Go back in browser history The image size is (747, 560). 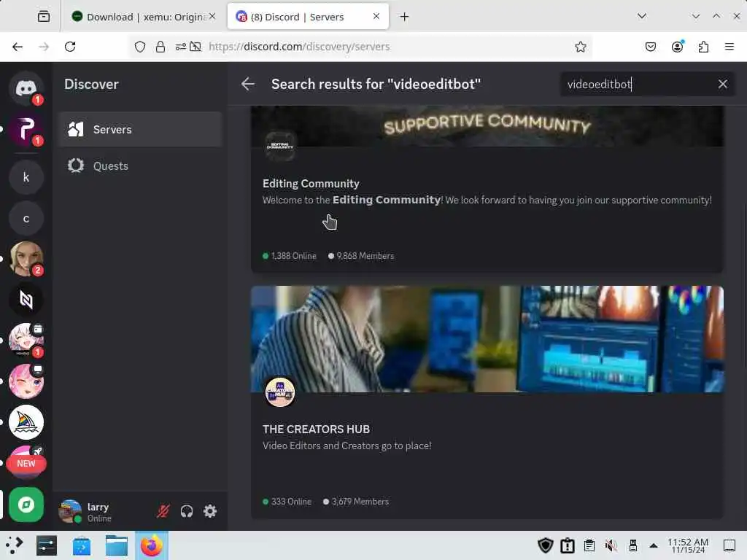point(18,47)
